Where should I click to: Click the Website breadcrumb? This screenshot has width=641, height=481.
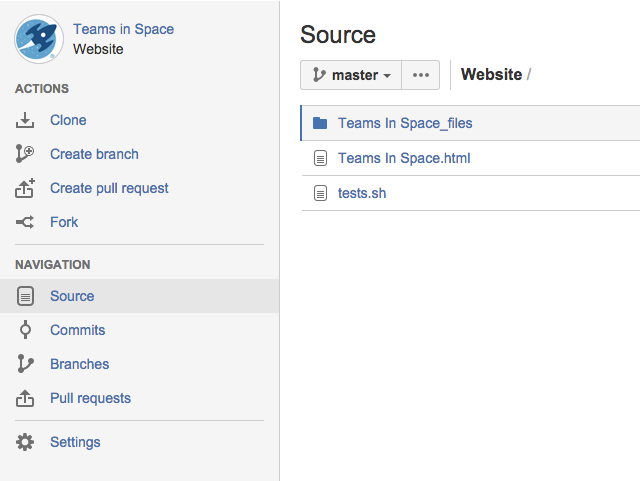491,75
